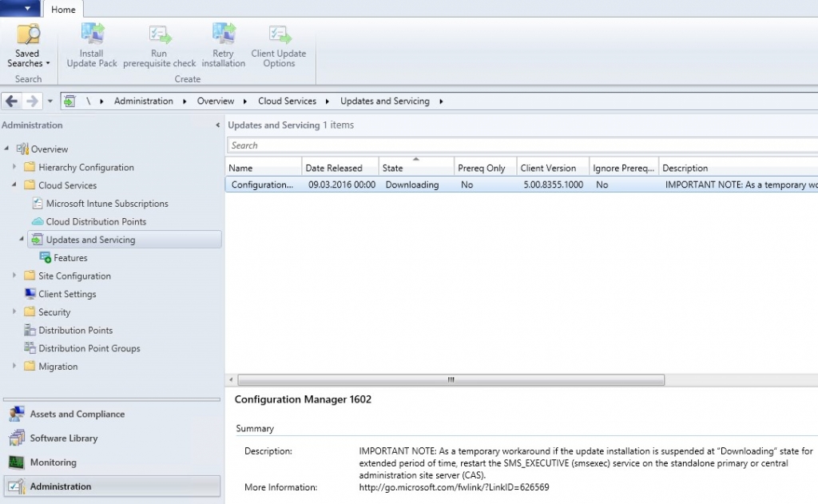This screenshot has height=504, width=818.
Task: Click the '09.03.2016 00:00' date cell
Action: 342,185
